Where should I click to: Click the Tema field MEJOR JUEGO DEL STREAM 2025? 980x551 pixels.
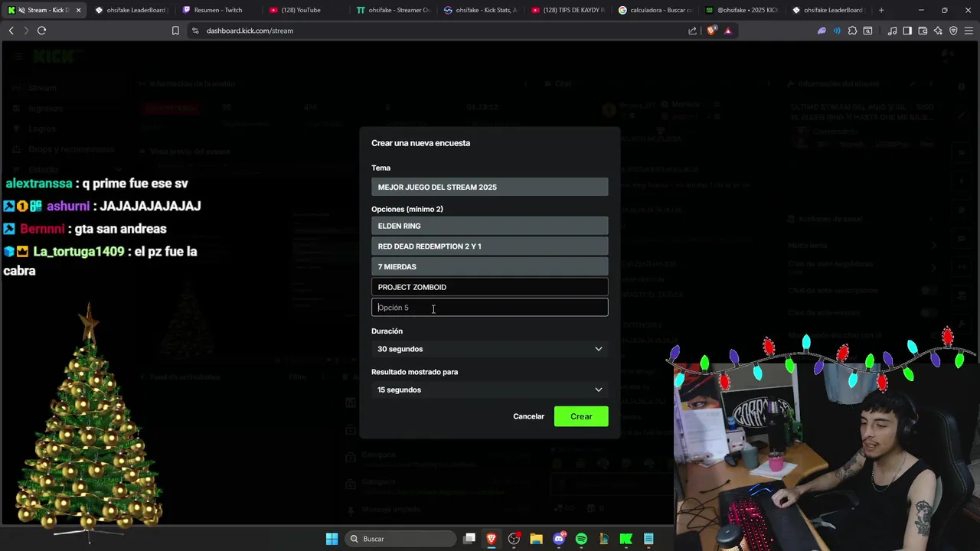click(490, 187)
